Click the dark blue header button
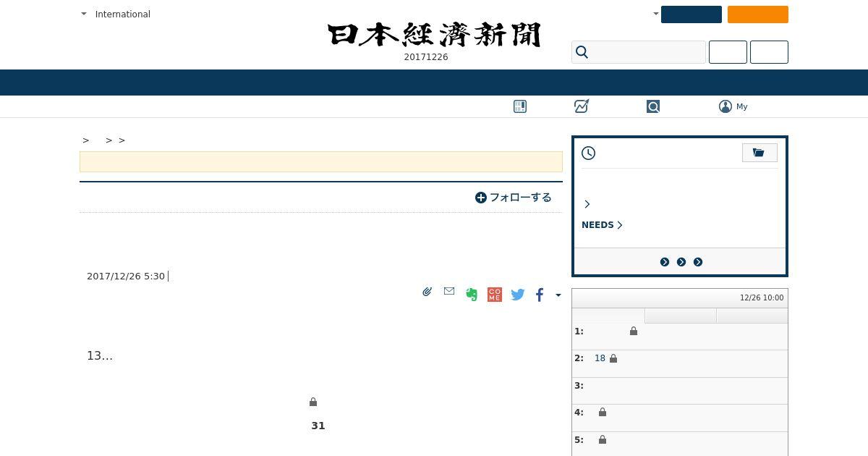Viewport: 868px width, 456px height. click(x=692, y=14)
